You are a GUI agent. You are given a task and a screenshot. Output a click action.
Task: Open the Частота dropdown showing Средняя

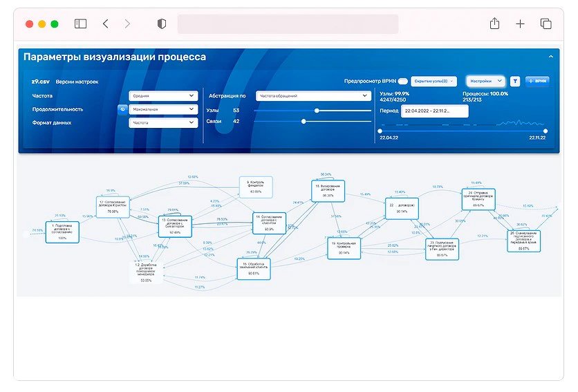(163, 96)
